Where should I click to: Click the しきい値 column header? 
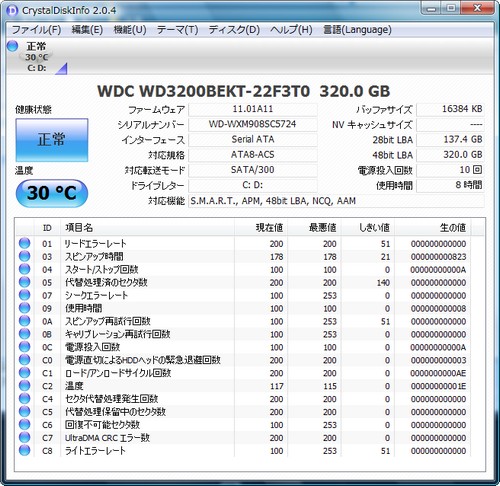point(368,228)
